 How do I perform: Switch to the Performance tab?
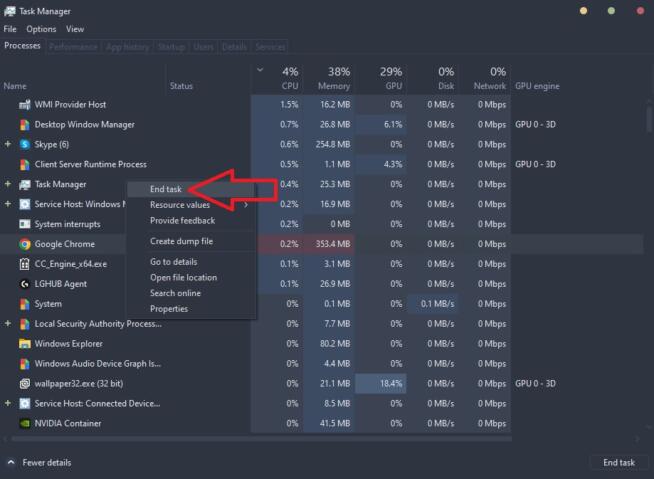[73, 47]
